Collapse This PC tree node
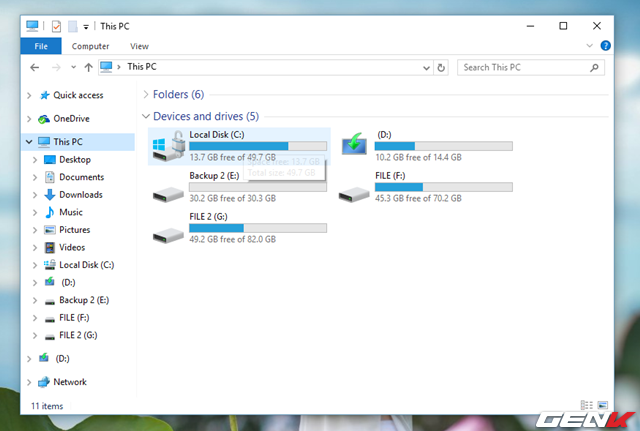 (29, 142)
